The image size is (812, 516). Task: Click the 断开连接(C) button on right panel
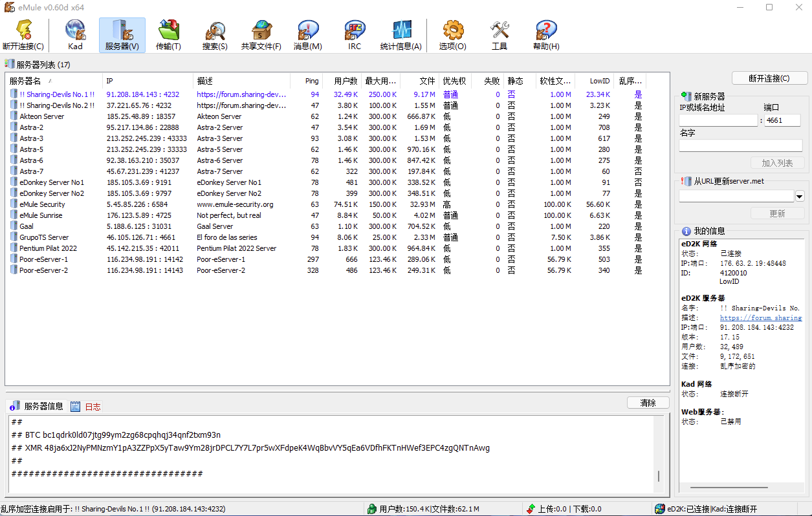769,78
